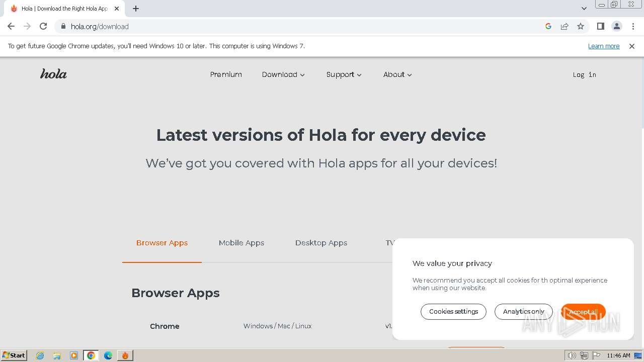The height and width of the screenshot is (362, 644).
Task: Open Chrome side panel
Action: tap(600, 26)
